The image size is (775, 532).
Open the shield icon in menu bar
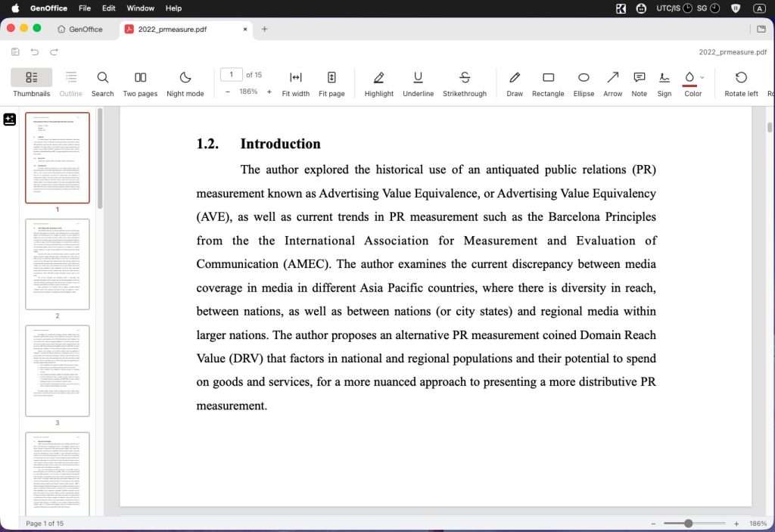[736, 8]
